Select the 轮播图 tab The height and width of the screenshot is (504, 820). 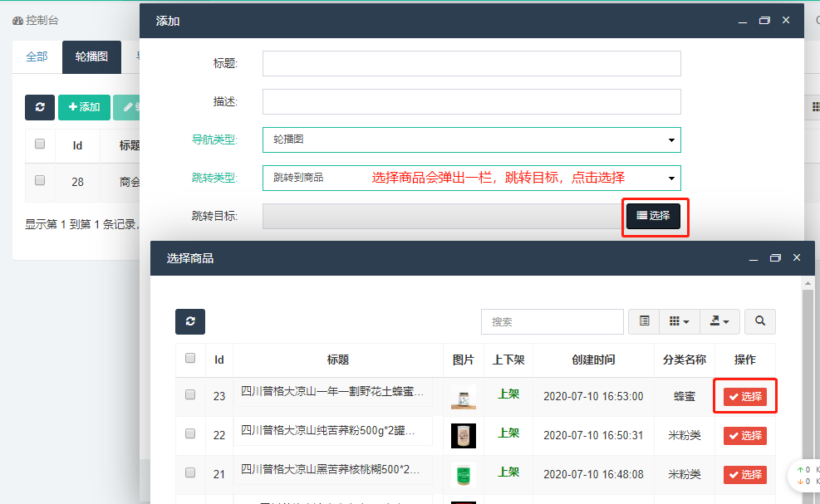(x=91, y=57)
